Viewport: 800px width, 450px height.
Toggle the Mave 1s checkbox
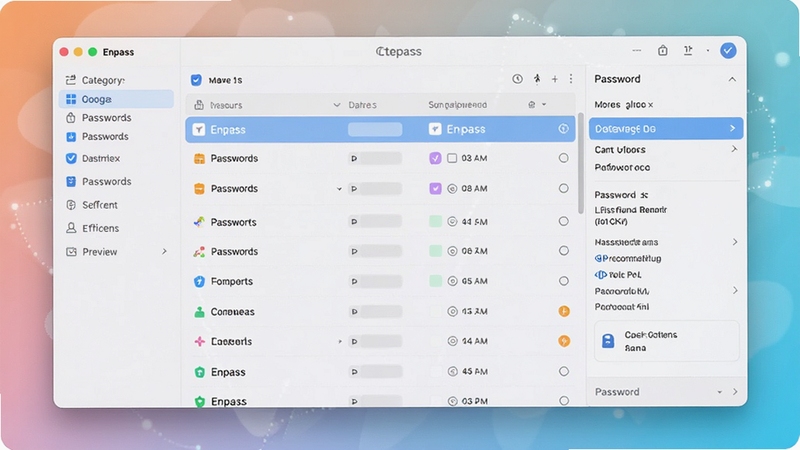(196, 80)
